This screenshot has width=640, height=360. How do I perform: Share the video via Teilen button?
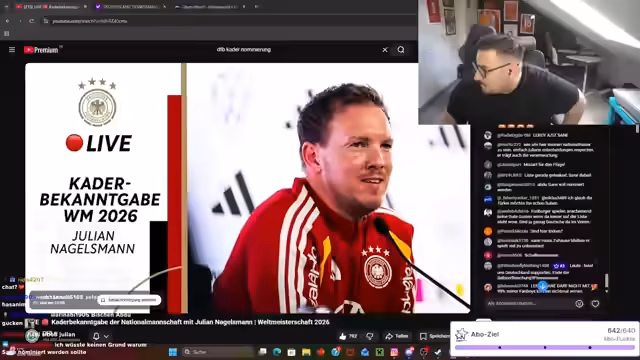(x=397, y=336)
